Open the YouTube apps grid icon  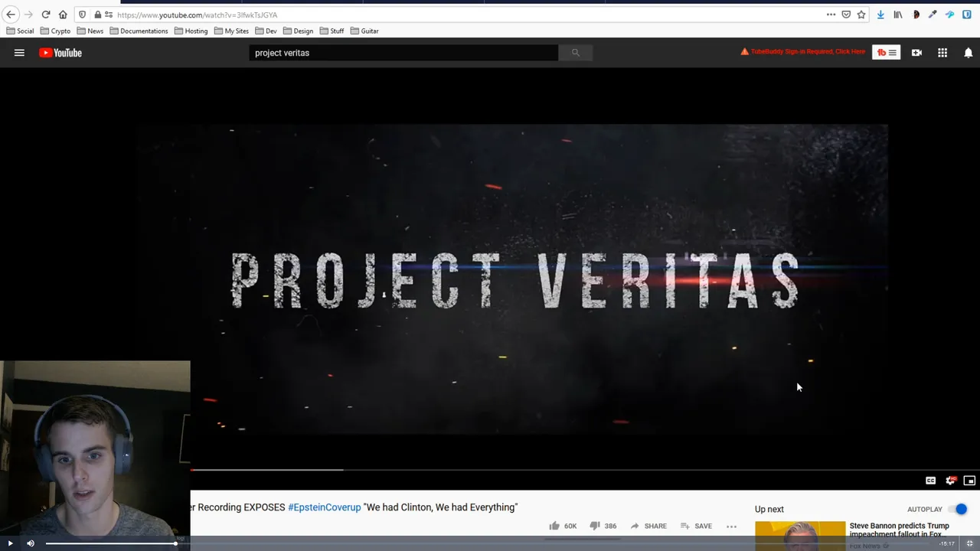coord(942,53)
